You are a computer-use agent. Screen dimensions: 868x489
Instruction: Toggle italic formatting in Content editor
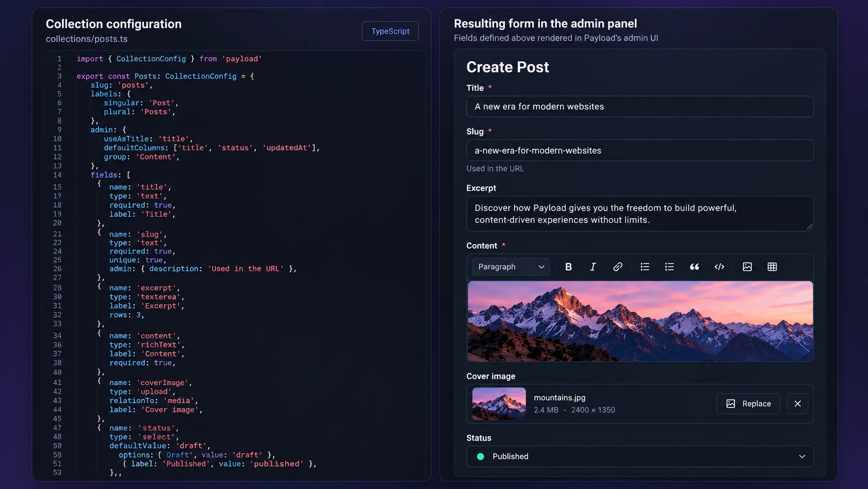593,267
